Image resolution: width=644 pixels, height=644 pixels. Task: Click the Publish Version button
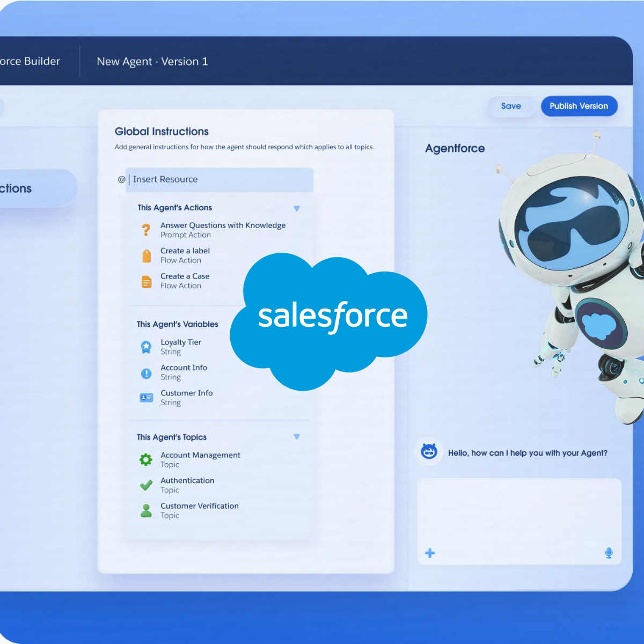(579, 106)
